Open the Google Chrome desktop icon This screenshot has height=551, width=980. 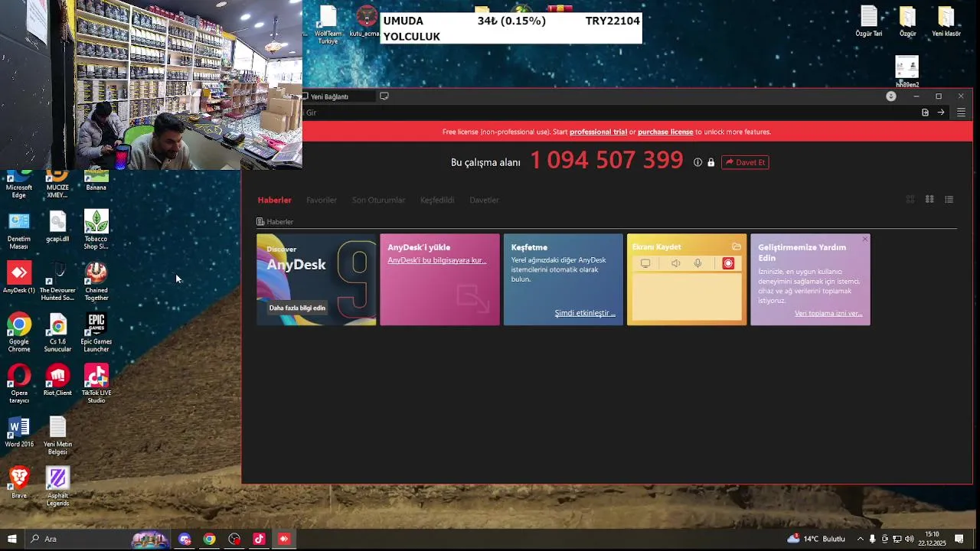coord(19,333)
